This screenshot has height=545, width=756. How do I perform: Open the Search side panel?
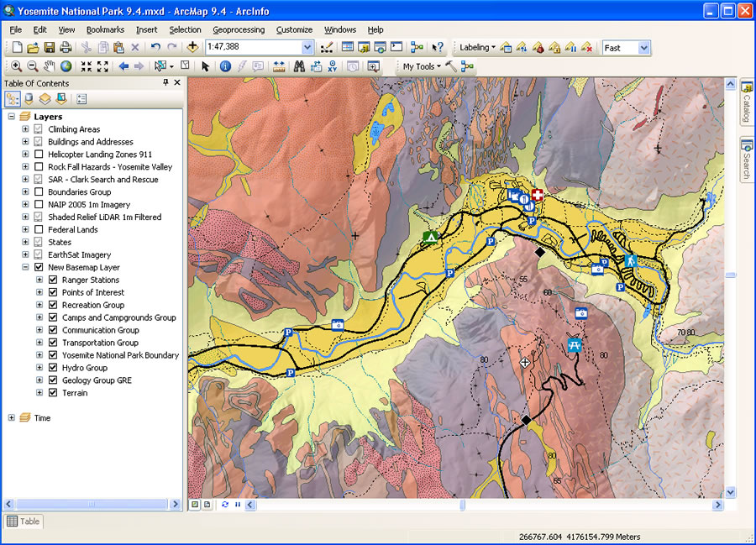[747, 160]
